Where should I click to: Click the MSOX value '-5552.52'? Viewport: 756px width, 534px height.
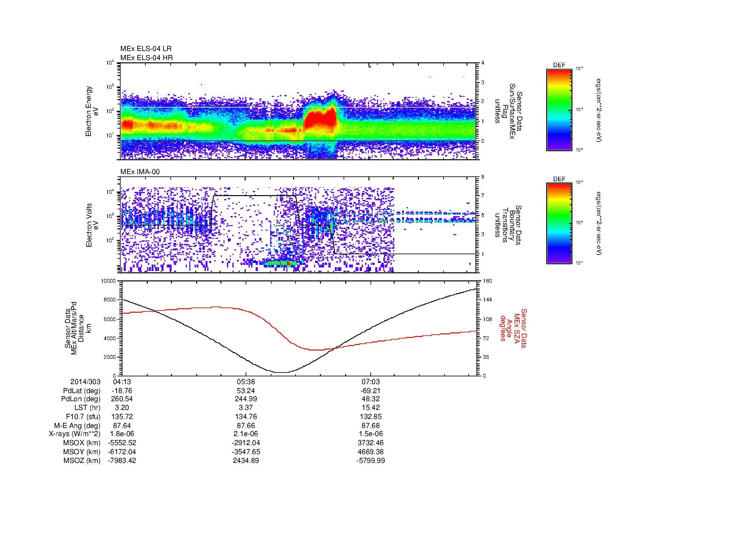coord(122,443)
